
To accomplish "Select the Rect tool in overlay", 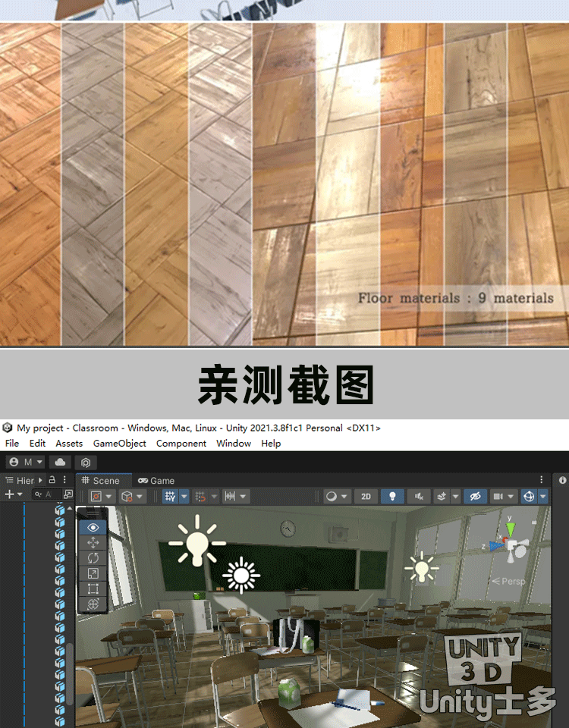I will [x=93, y=588].
